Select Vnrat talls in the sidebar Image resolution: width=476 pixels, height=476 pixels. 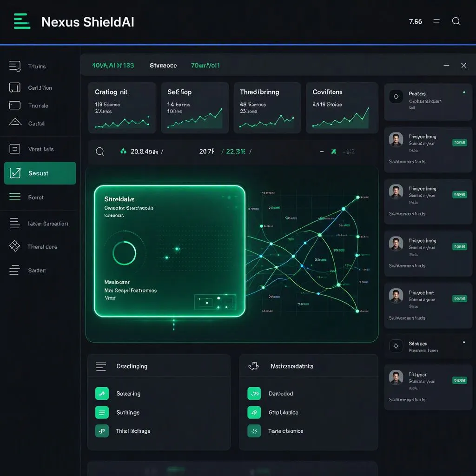coord(41,149)
